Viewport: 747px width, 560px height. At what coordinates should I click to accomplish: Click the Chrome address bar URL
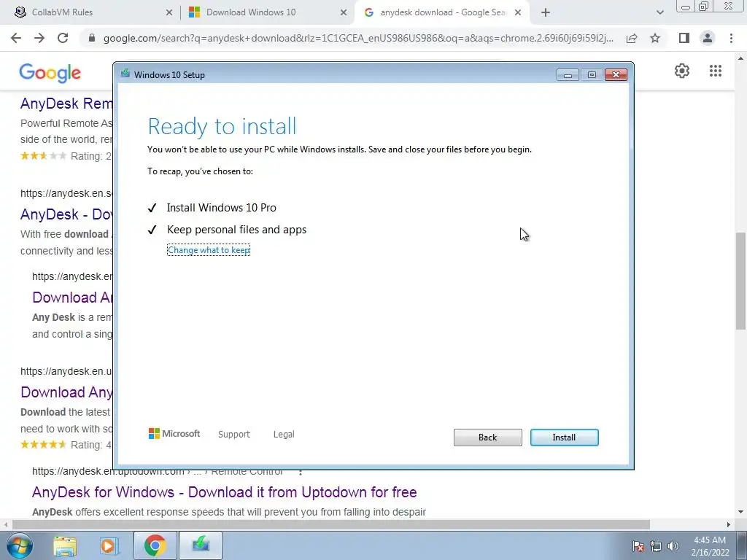click(x=358, y=38)
